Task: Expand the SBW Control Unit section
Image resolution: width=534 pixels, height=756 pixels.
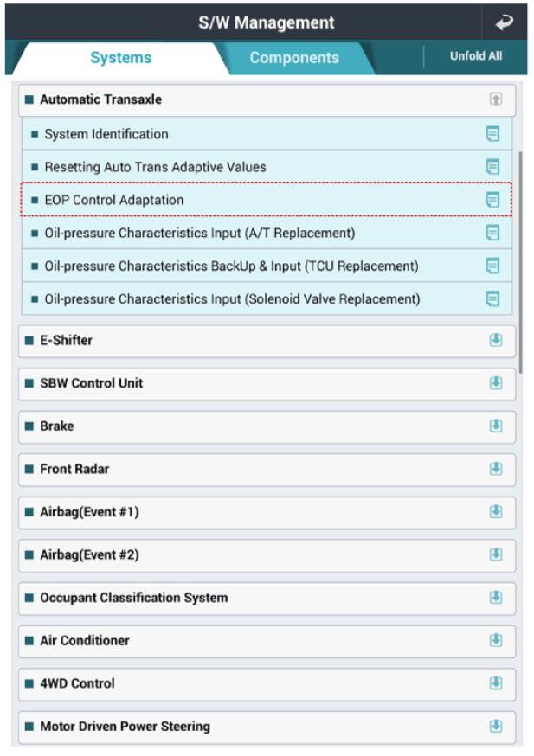Action: point(496,383)
